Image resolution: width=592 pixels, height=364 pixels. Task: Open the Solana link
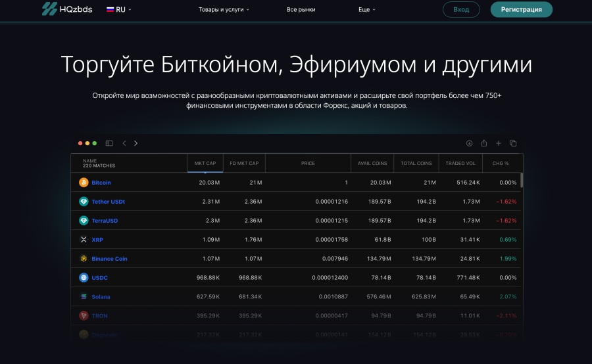[101, 297]
